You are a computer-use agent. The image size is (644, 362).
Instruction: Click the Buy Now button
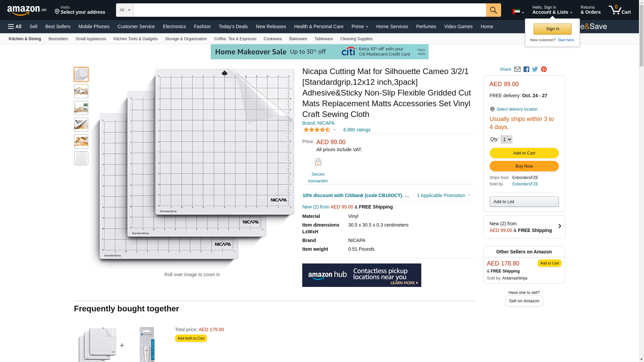point(524,166)
